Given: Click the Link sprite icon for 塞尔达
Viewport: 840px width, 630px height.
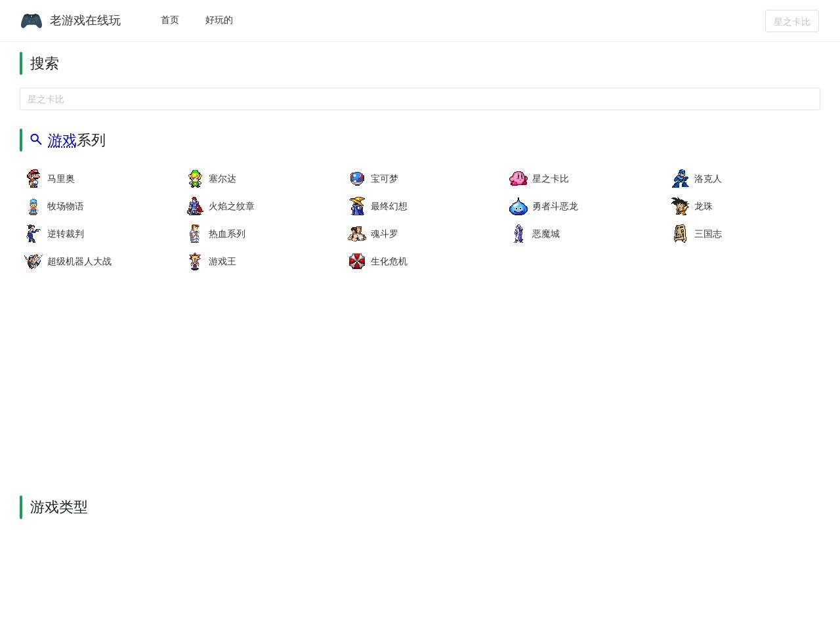Looking at the screenshot, I should coord(195,178).
